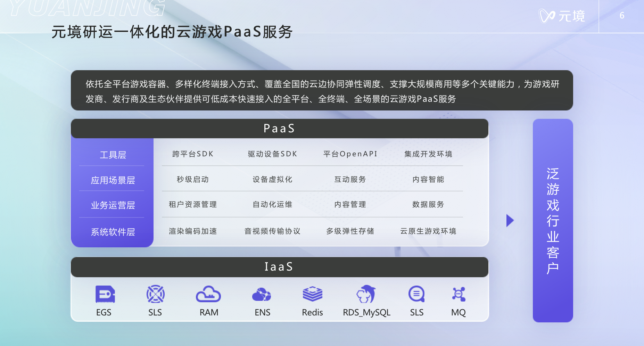Screen dimensions: 644x346
Task: Click the EGS icon
Action: pos(105,294)
